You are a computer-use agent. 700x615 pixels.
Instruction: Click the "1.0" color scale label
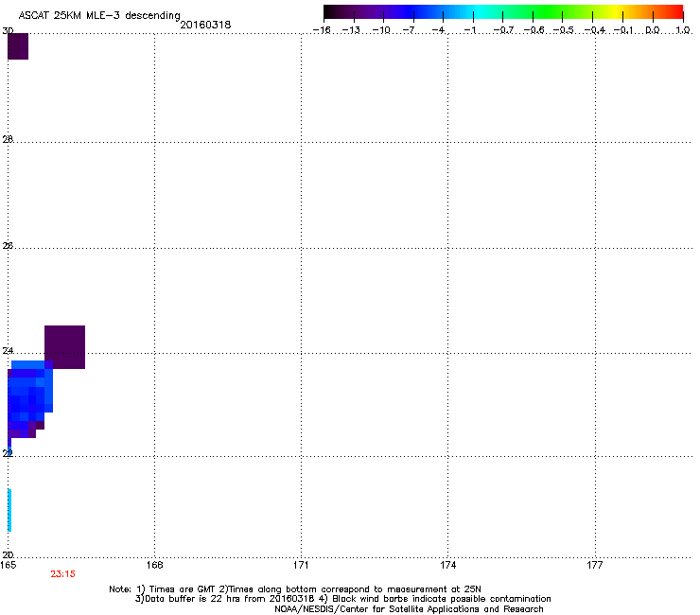683,30
